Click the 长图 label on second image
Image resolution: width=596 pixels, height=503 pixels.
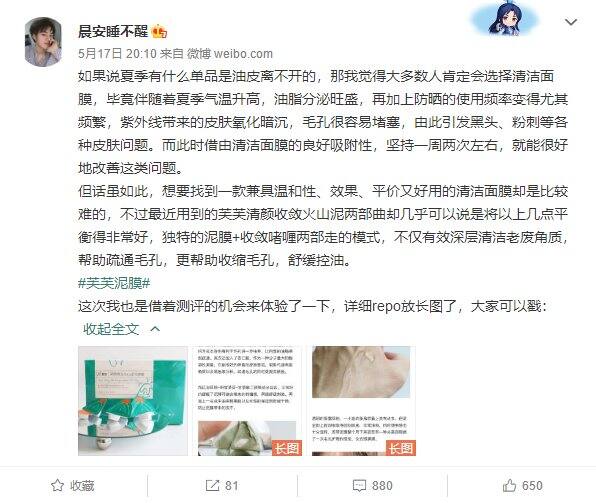tap(287, 448)
